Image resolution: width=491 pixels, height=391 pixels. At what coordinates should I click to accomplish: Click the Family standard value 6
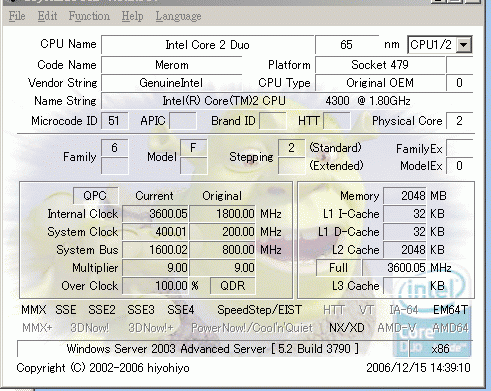[x=114, y=148]
